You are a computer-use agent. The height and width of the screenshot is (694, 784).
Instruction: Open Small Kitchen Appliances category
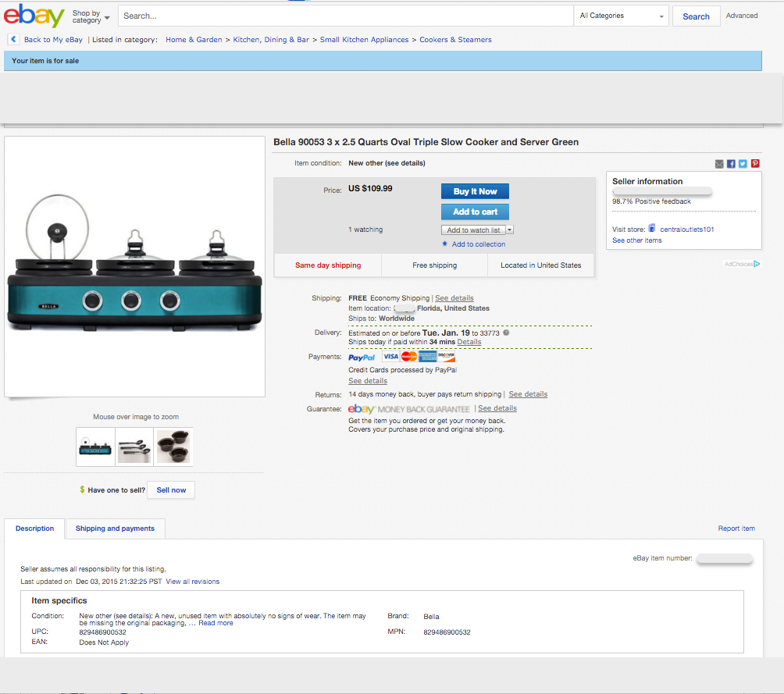pos(364,40)
